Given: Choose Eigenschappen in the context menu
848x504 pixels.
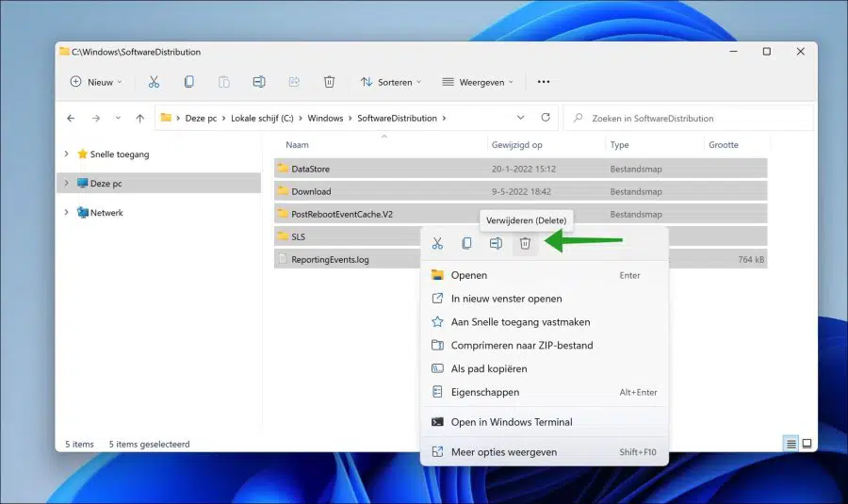Looking at the screenshot, I should tap(545, 392).
